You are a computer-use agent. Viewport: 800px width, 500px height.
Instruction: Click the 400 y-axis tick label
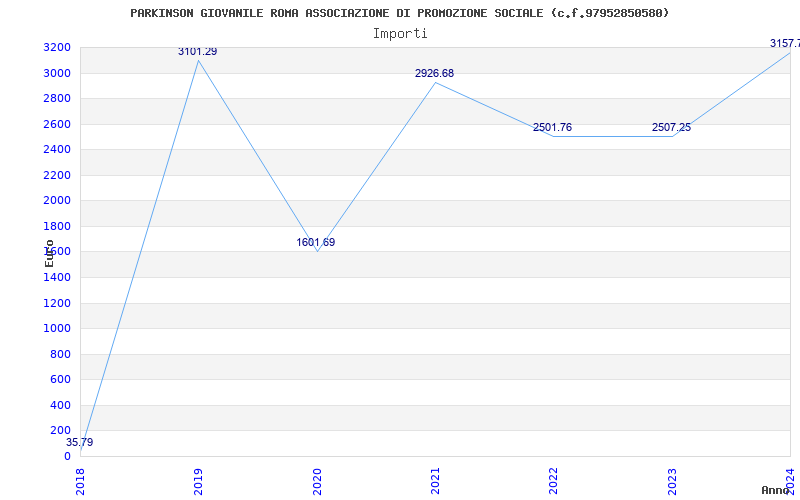60,405
